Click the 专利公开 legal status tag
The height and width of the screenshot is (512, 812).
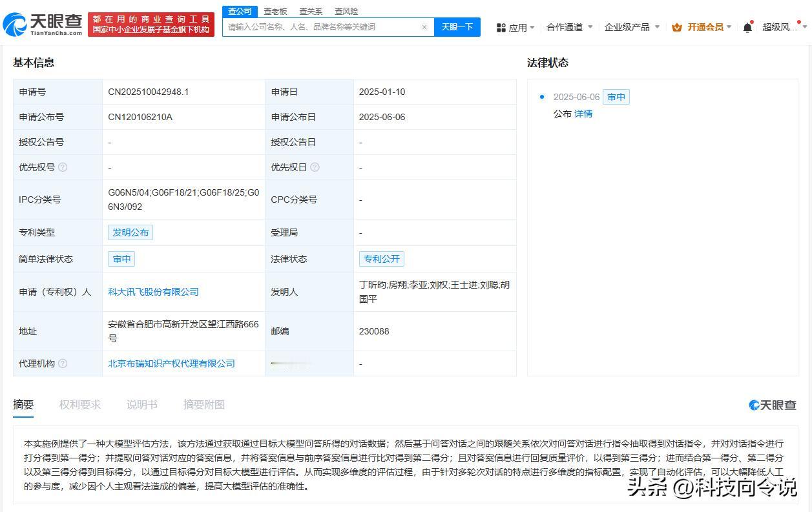click(382, 259)
